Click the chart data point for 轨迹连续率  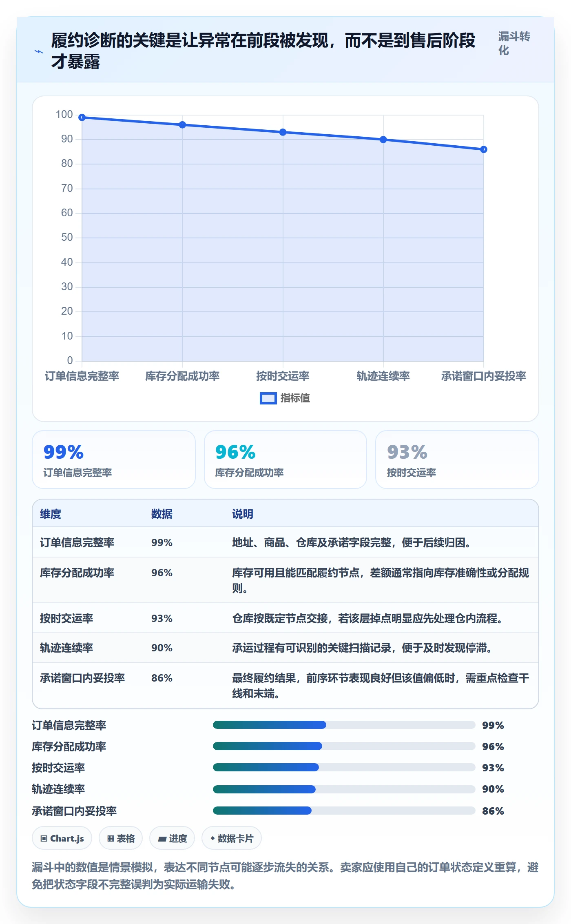coord(383,140)
